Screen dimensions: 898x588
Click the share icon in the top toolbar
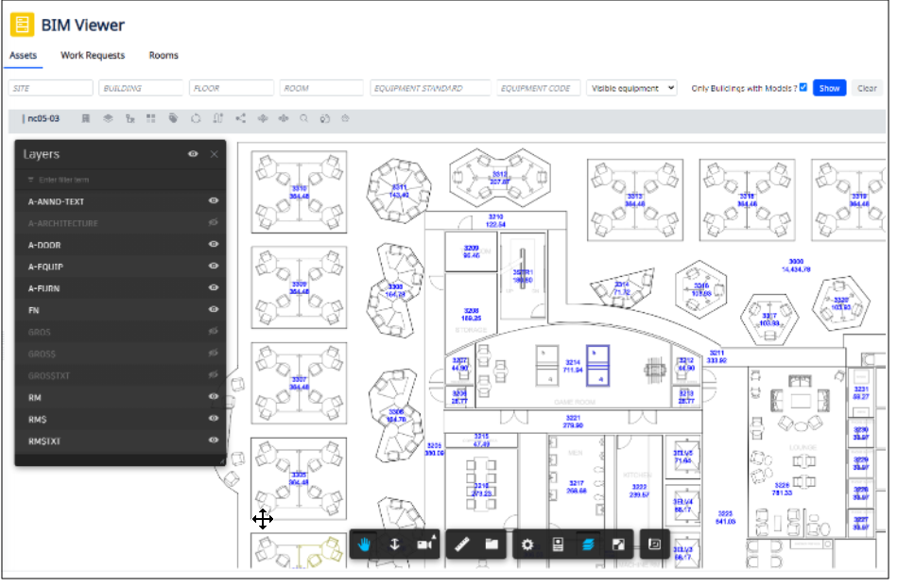241,117
